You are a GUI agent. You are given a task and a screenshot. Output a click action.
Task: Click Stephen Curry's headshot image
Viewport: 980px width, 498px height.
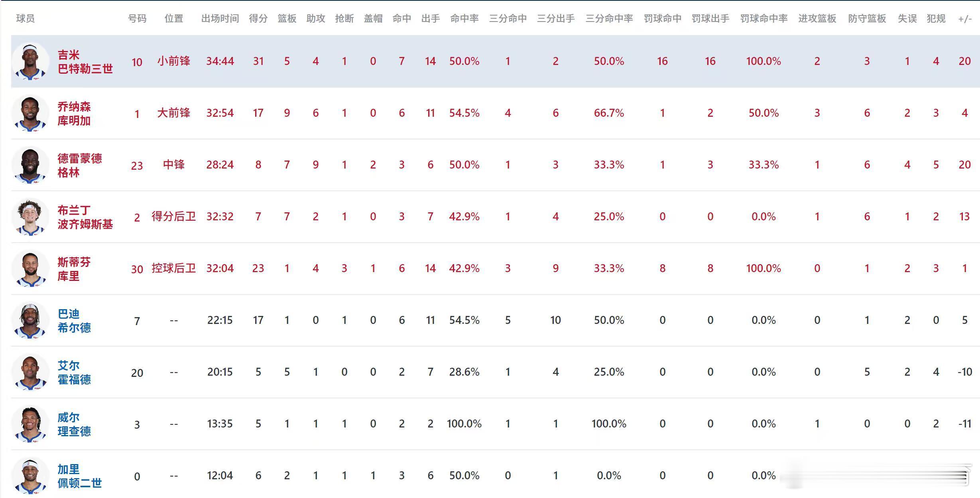pos(30,269)
